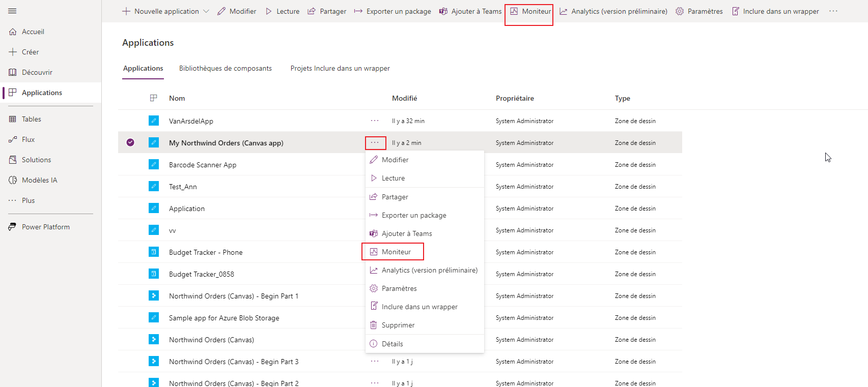Click Ajouter à Teams in command bar
This screenshot has width=868, height=387.
pyautogui.click(x=470, y=11)
